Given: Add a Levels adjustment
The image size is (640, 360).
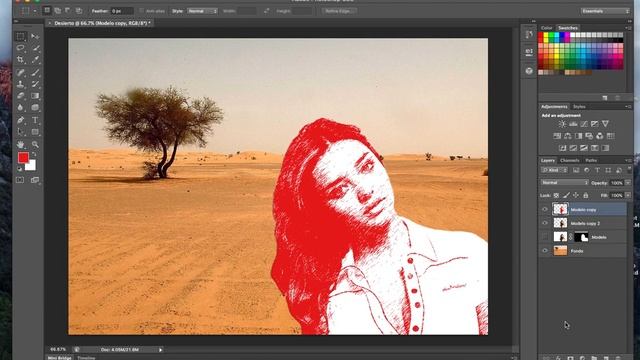Looking at the screenshot, I should (573, 124).
